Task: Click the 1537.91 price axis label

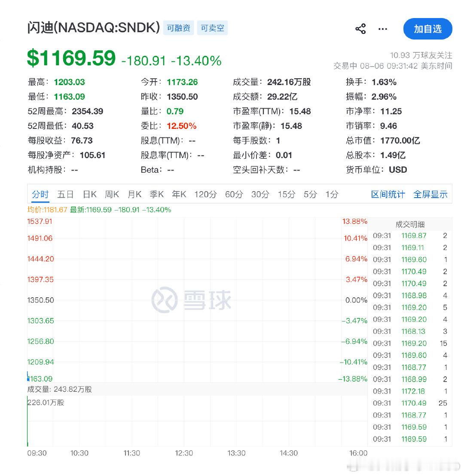Action: point(40,221)
